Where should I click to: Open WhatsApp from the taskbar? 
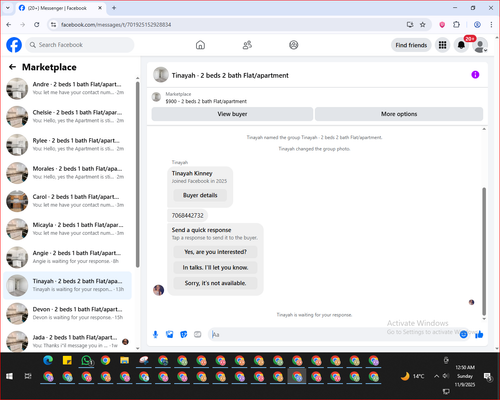click(x=87, y=360)
